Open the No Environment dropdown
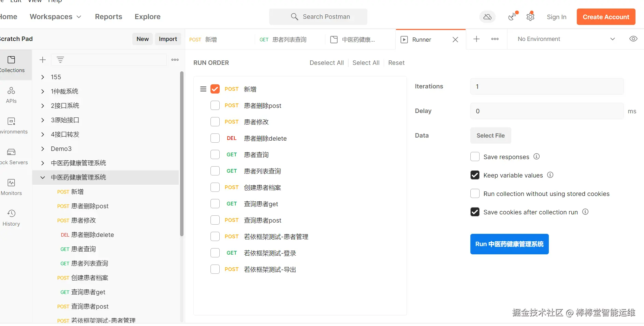The image size is (644, 326). click(x=566, y=39)
